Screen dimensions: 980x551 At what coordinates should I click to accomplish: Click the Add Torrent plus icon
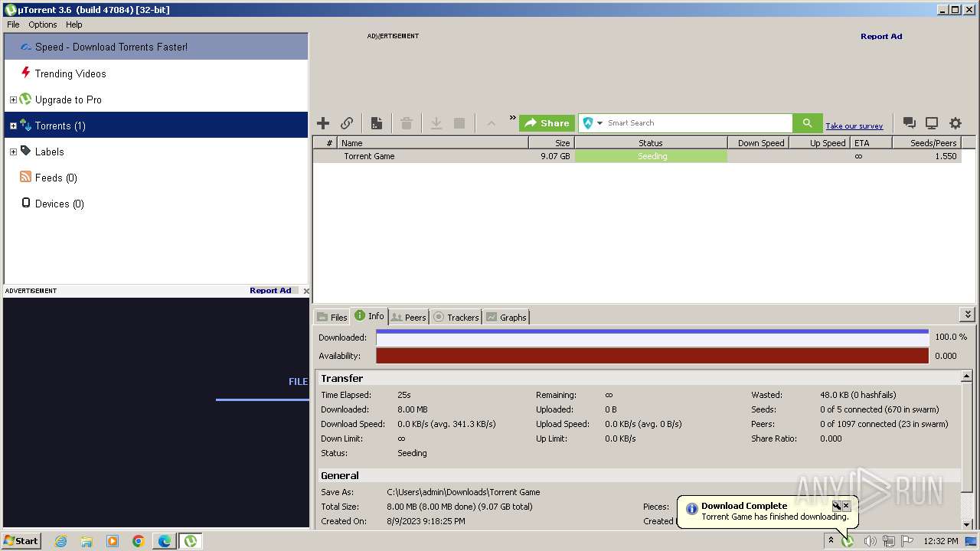click(x=323, y=123)
